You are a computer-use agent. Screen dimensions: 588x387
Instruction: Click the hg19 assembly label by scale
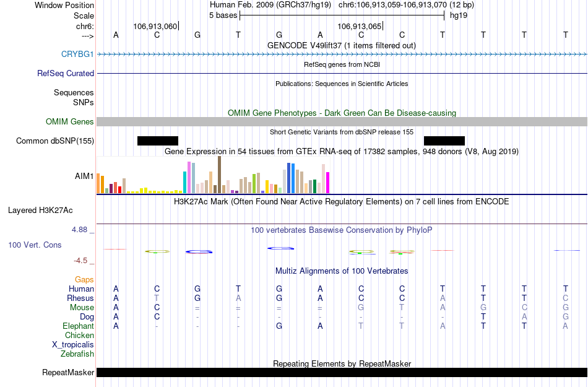[x=459, y=15]
